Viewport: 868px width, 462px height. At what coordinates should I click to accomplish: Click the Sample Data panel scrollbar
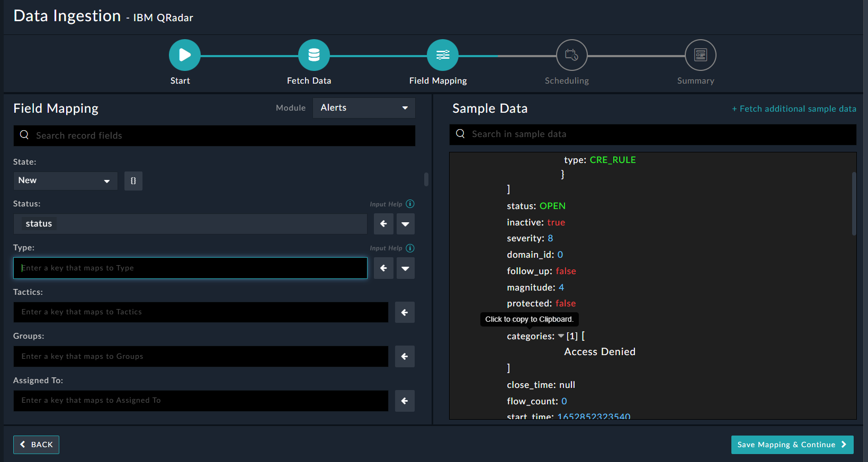coord(854,204)
